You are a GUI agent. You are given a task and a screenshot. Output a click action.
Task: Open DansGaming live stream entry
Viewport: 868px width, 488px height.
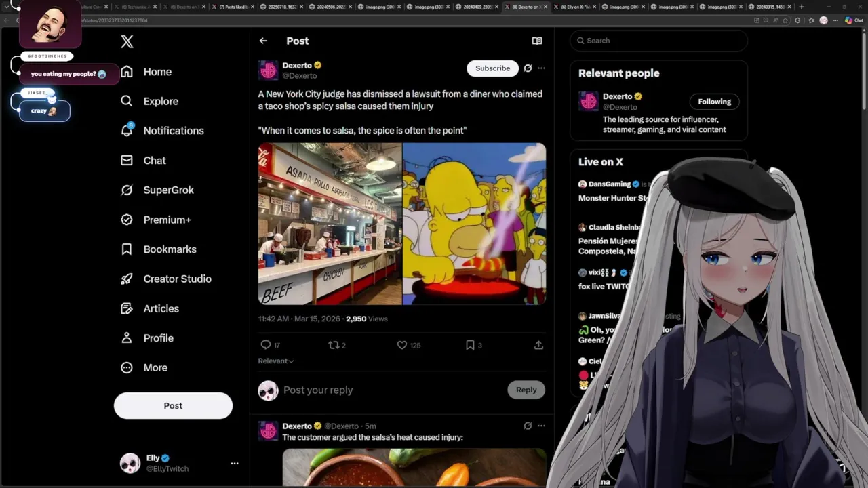pyautogui.click(x=614, y=191)
